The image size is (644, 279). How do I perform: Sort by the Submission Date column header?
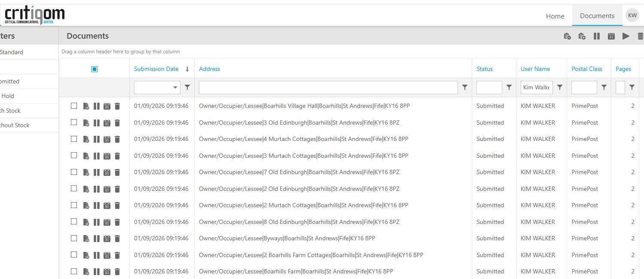pos(156,69)
